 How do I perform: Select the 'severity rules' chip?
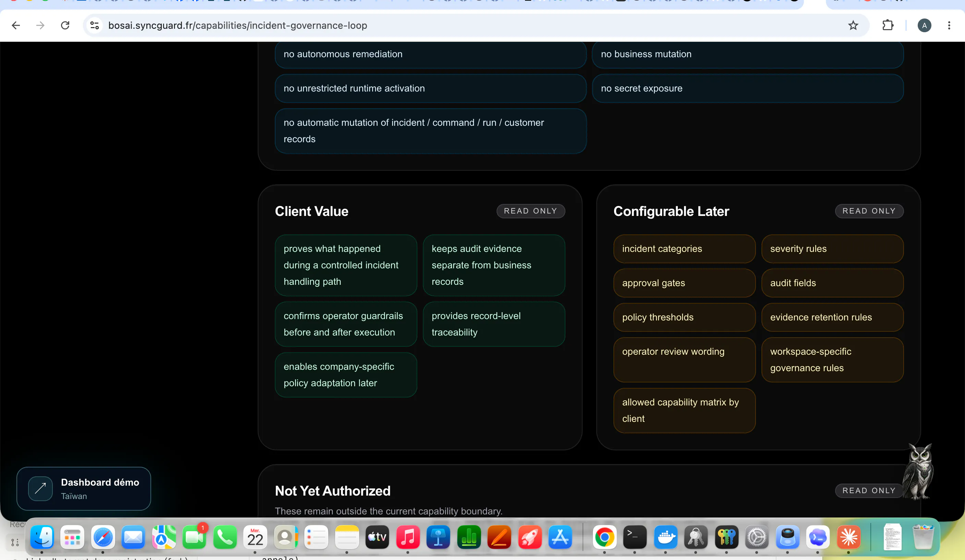pyautogui.click(x=832, y=248)
